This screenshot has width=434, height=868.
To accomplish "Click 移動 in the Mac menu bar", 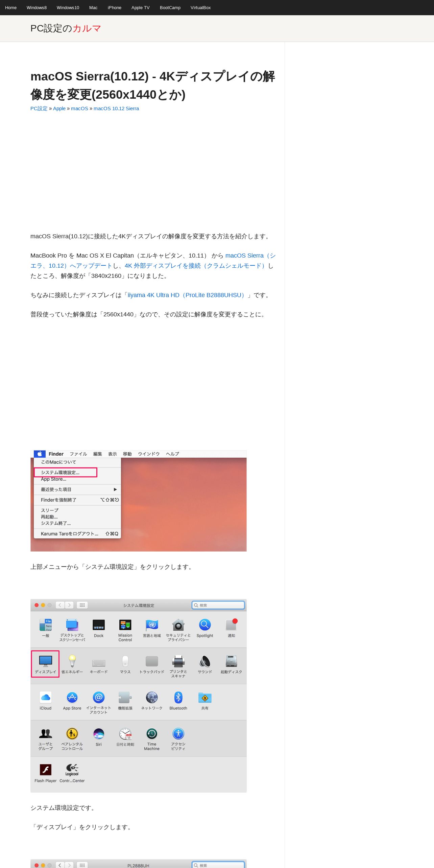I will tap(127, 454).
